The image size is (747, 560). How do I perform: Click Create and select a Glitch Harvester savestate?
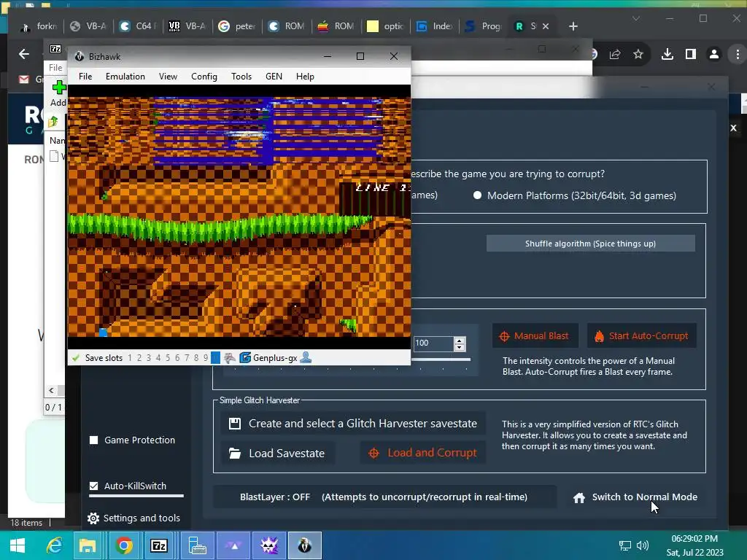tap(354, 424)
